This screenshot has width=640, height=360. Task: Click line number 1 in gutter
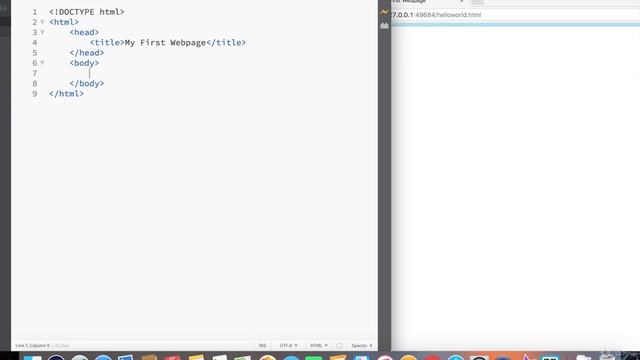coord(35,12)
